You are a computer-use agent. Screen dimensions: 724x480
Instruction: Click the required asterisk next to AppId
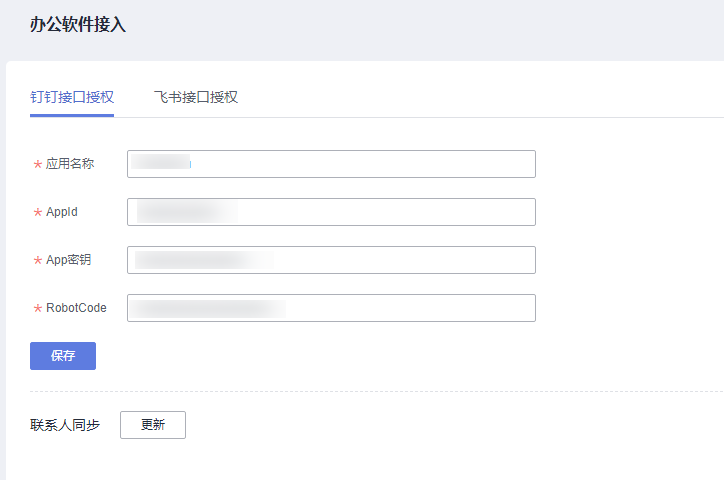[38, 212]
